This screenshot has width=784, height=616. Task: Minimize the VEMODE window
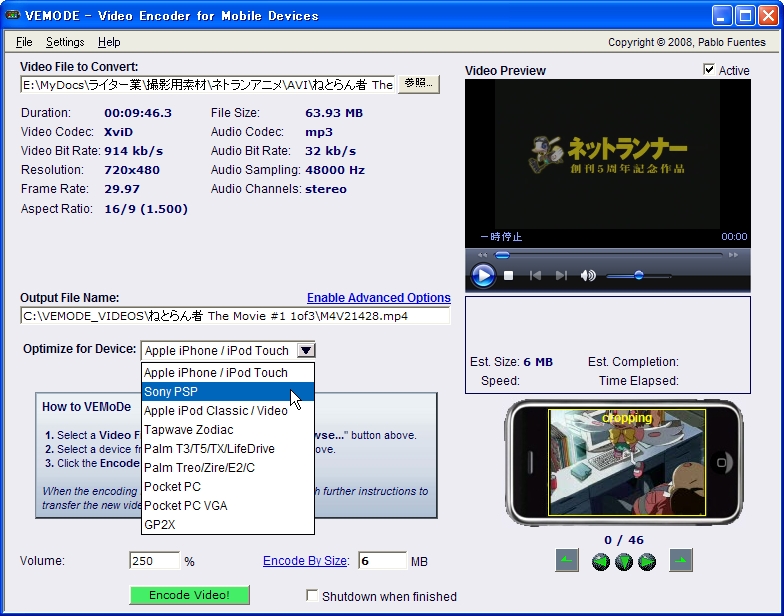[721, 16]
